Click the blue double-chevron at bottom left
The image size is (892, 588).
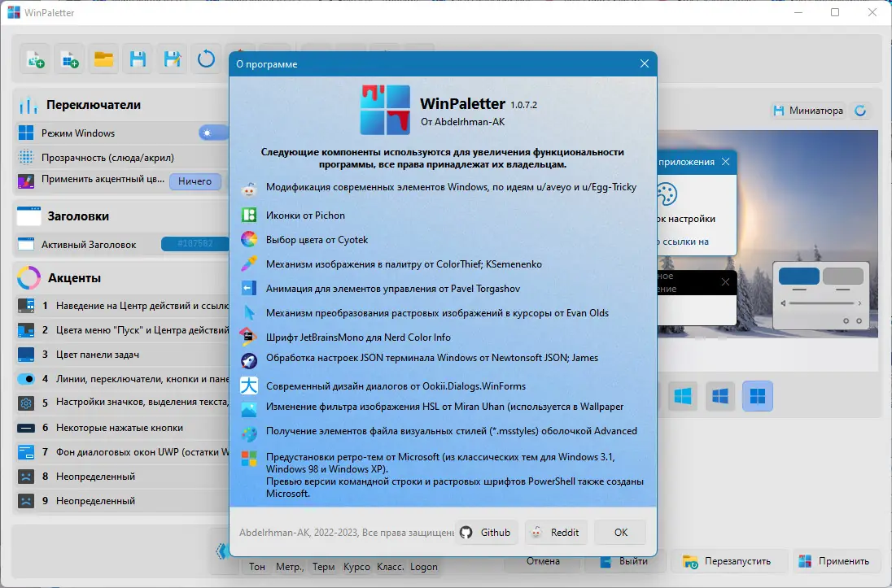[x=222, y=551]
